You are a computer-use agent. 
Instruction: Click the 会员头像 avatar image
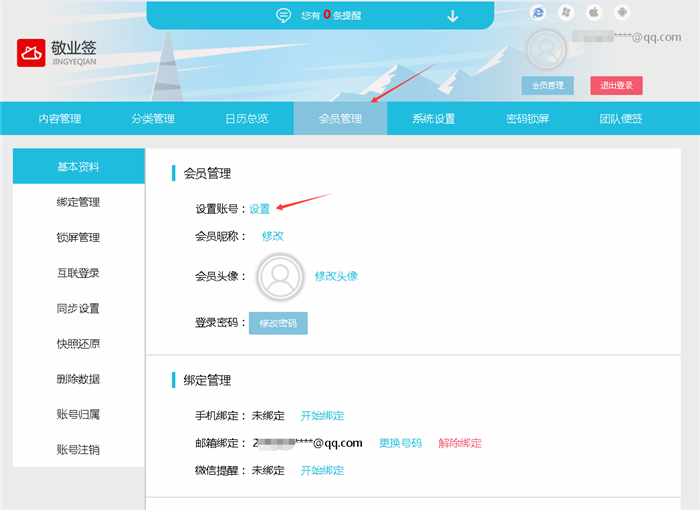pos(280,276)
